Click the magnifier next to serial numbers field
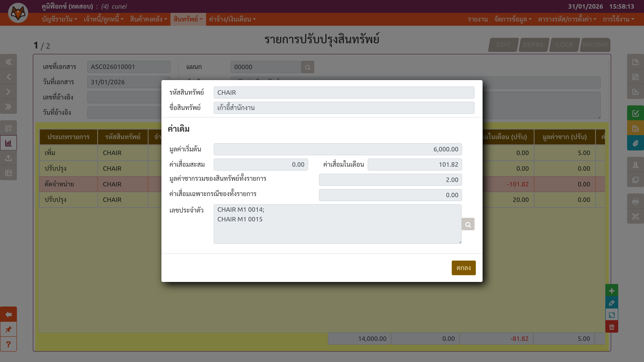The width and height of the screenshot is (644, 362). [468, 224]
